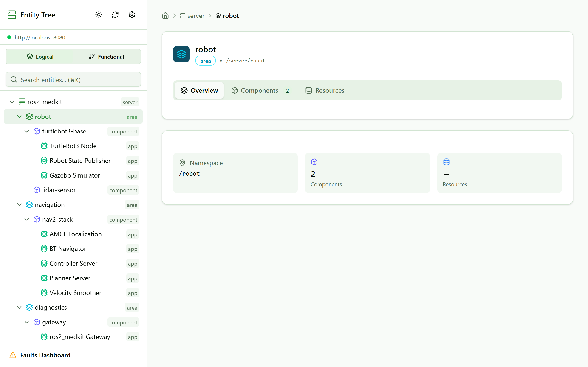Switch to the Functional view toggle
The width and height of the screenshot is (588, 367).
coord(106,57)
